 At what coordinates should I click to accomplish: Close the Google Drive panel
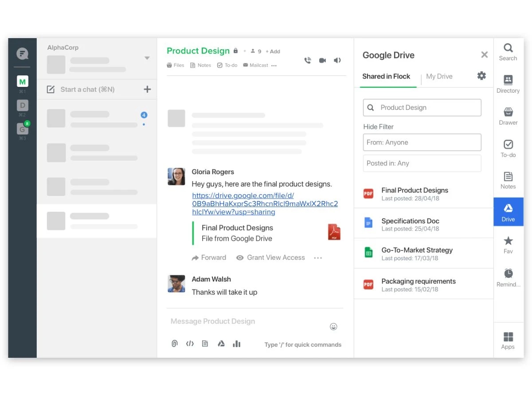pyautogui.click(x=485, y=55)
